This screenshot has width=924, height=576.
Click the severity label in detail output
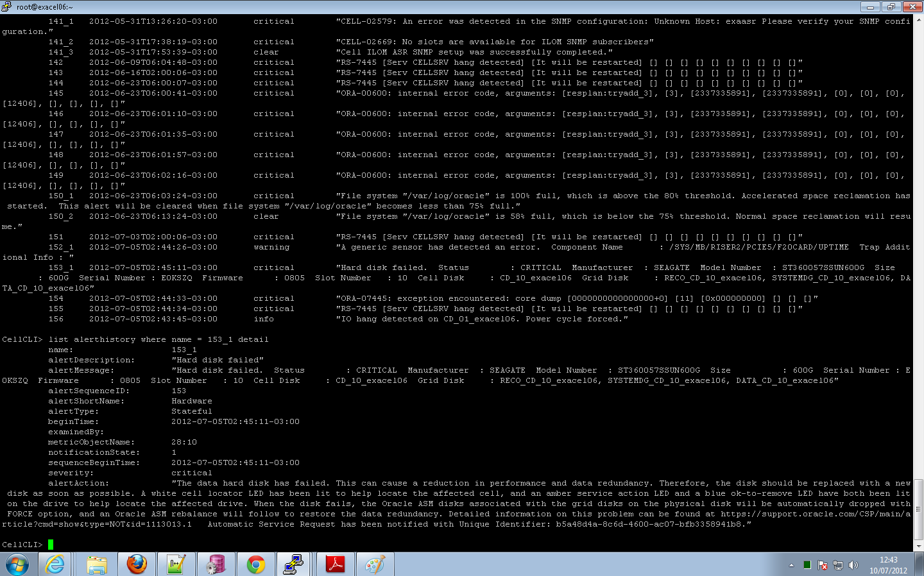pos(71,473)
